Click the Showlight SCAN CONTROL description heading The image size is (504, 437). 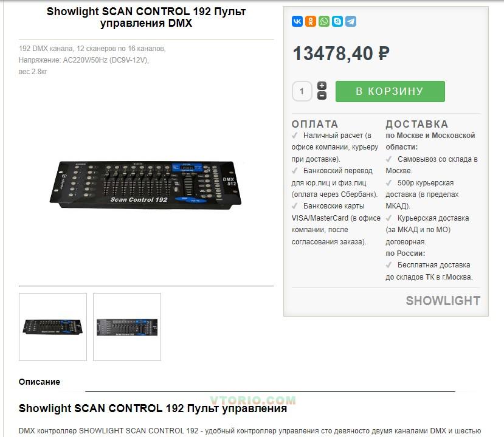(153, 408)
